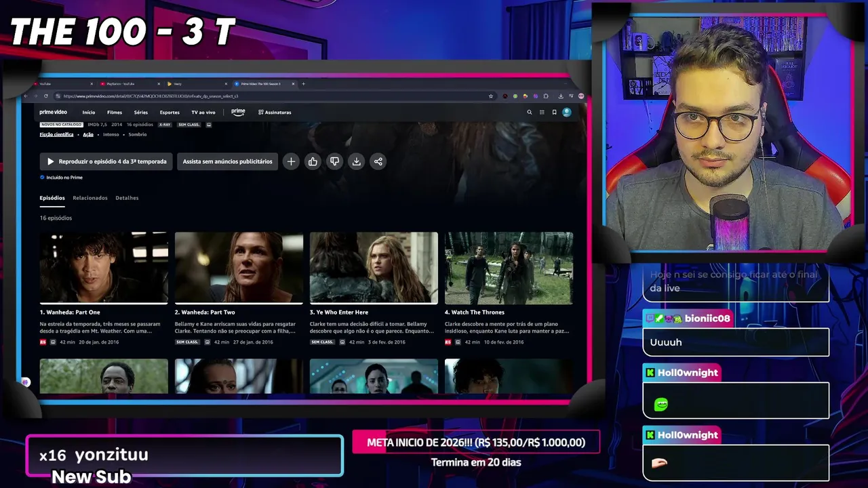Open Prime Video search magnifier icon
This screenshot has height=488, width=868.
coord(530,113)
